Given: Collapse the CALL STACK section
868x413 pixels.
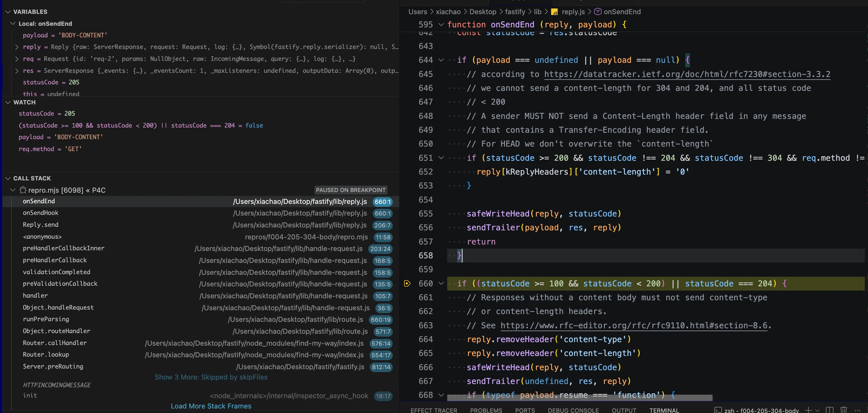Looking at the screenshot, I should click(8, 178).
